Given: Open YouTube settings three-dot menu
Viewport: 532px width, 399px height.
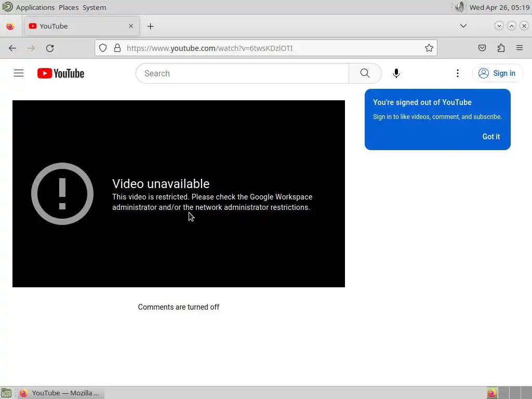Looking at the screenshot, I should [x=457, y=73].
